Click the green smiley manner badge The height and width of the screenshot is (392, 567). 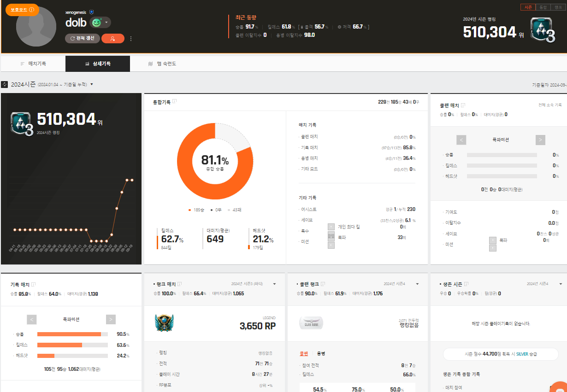coord(96,23)
